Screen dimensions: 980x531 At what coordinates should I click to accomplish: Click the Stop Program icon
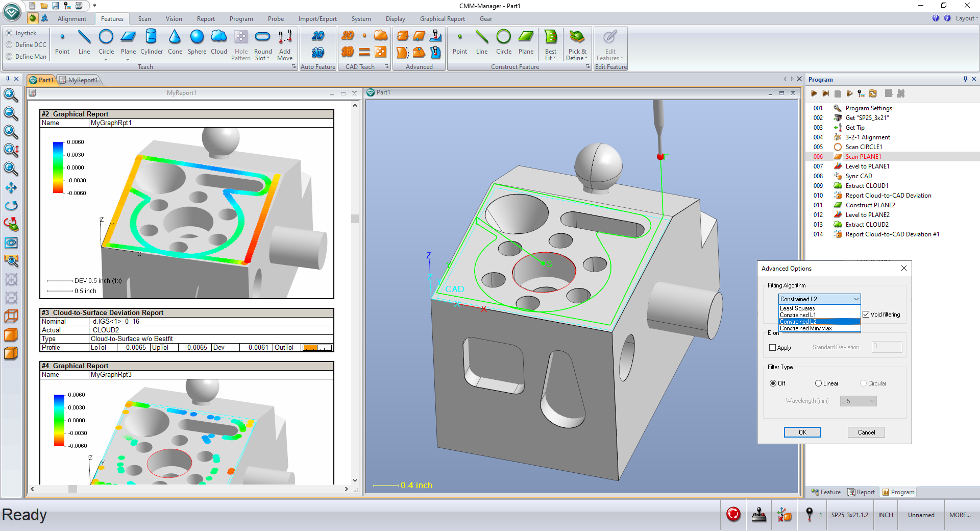[838, 93]
